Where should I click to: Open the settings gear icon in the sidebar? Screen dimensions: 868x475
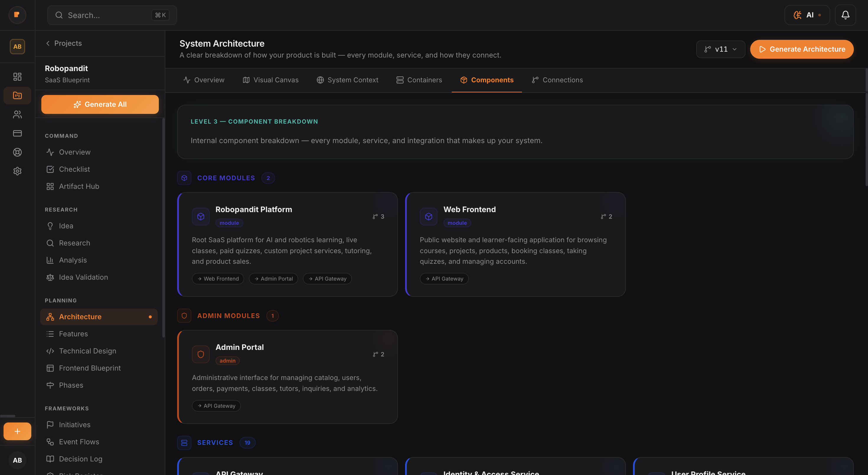(x=17, y=171)
